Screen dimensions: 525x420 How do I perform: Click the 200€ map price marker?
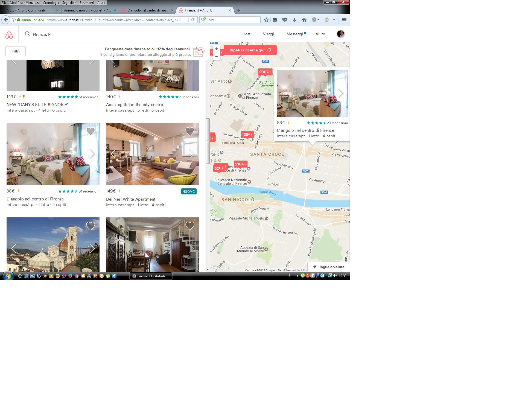[x=265, y=72]
